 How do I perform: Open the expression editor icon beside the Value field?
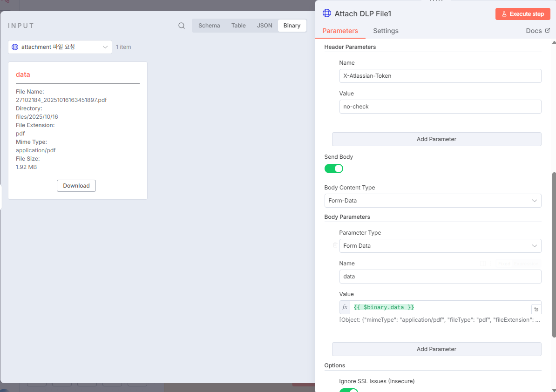click(536, 308)
